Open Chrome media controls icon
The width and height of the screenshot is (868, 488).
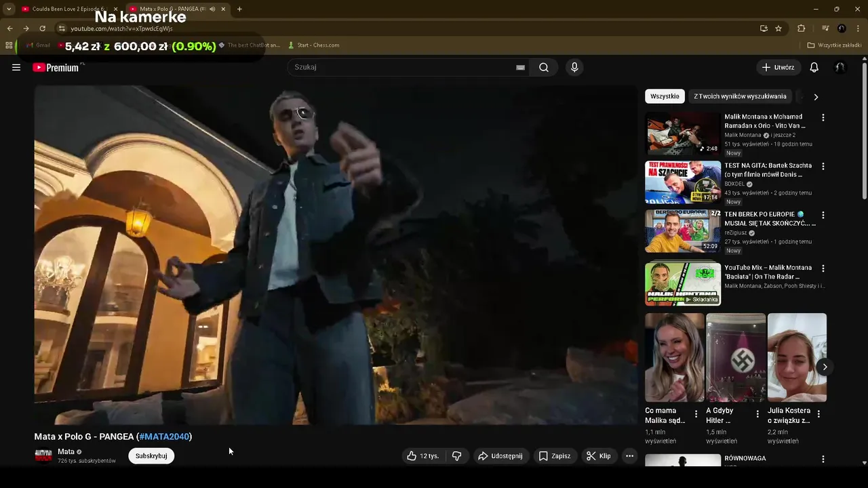[x=825, y=28]
